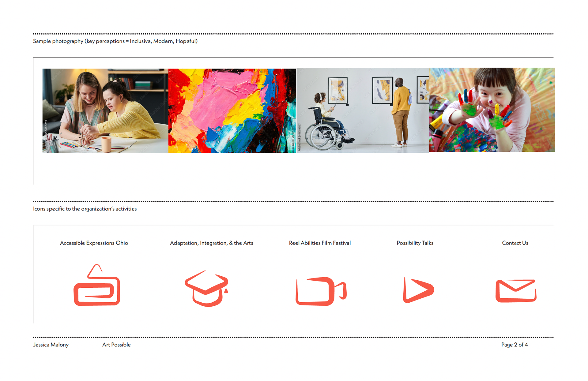Viewport: 588px width, 381px height.
Task: Select the photo of girl with painted hands
Action: click(492, 110)
